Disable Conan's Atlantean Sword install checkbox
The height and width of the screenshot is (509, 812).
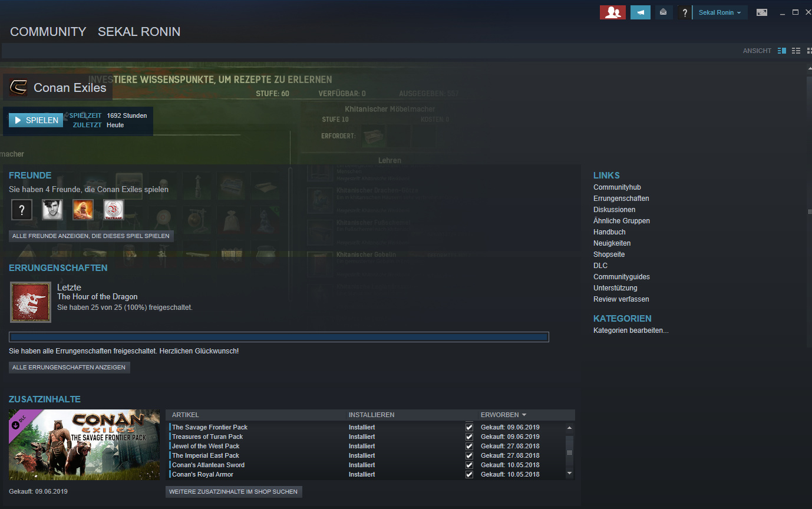(469, 465)
